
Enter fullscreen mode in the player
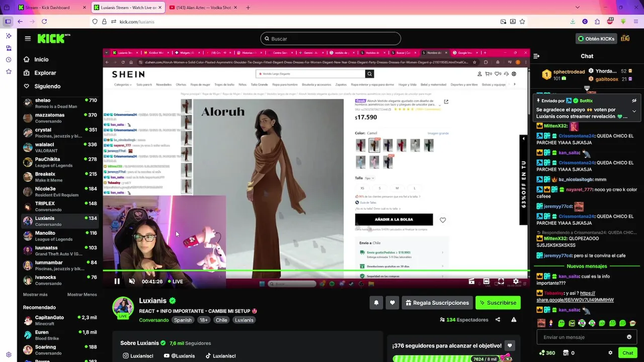click(501, 282)
